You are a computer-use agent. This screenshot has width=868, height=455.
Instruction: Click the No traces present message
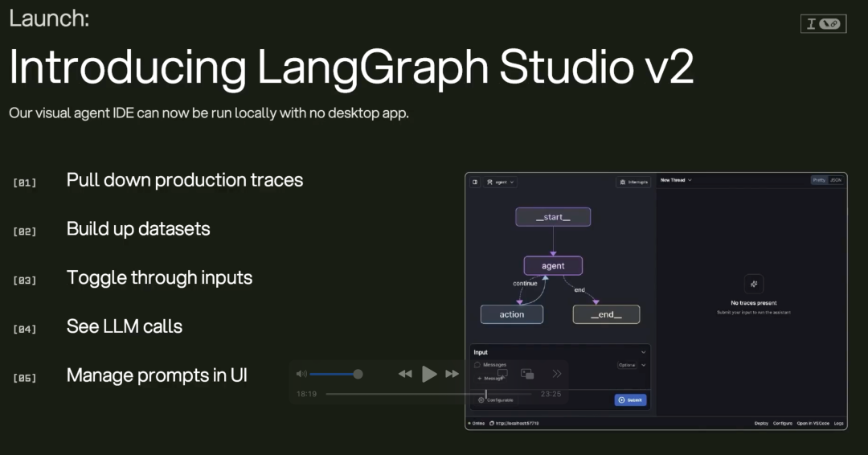753,303
